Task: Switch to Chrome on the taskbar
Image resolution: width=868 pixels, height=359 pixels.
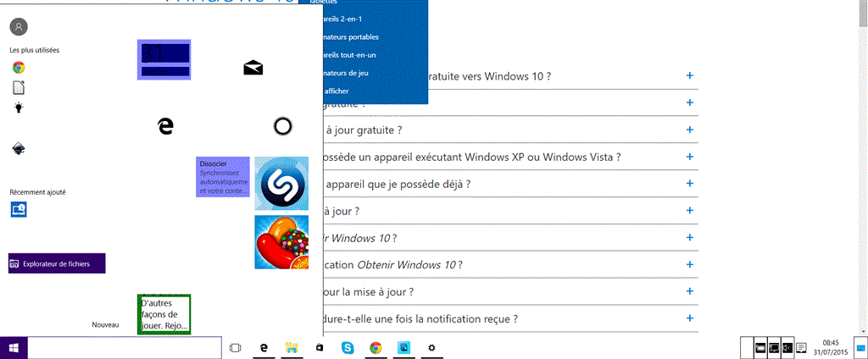Action: 376,348
